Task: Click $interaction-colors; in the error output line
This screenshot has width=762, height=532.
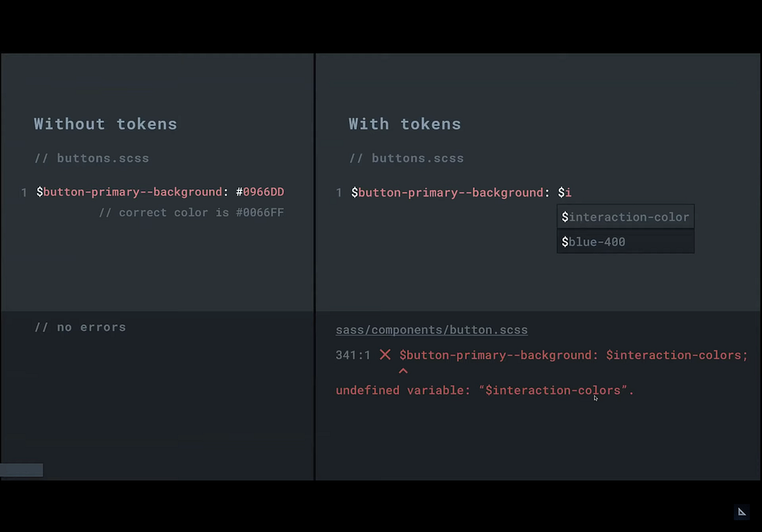Action: click(676, 355)
